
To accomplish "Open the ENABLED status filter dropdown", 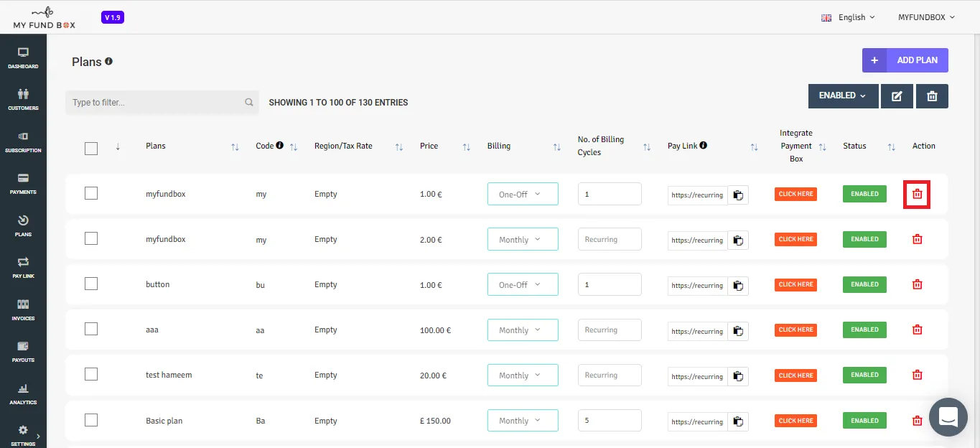I will click(843, 96).
